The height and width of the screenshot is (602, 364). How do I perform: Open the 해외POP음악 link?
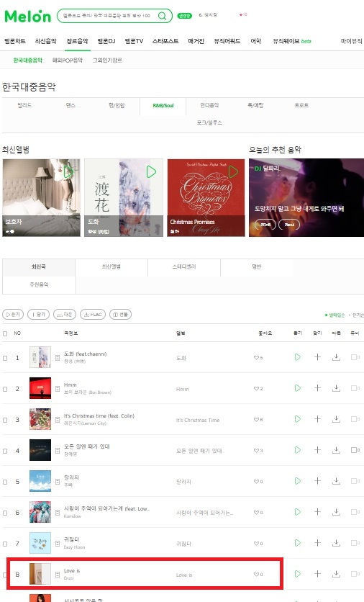pyautogui.click(x=68, y=60)
